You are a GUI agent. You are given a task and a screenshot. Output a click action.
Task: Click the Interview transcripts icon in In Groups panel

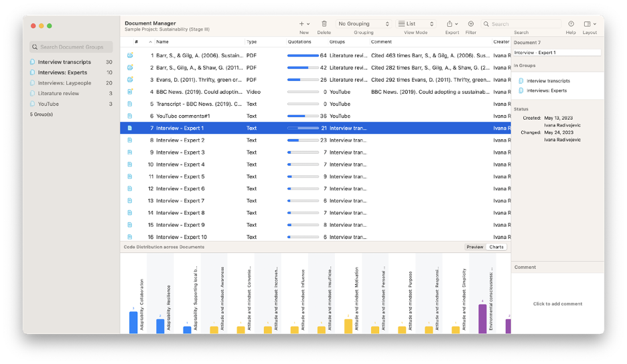521,81
